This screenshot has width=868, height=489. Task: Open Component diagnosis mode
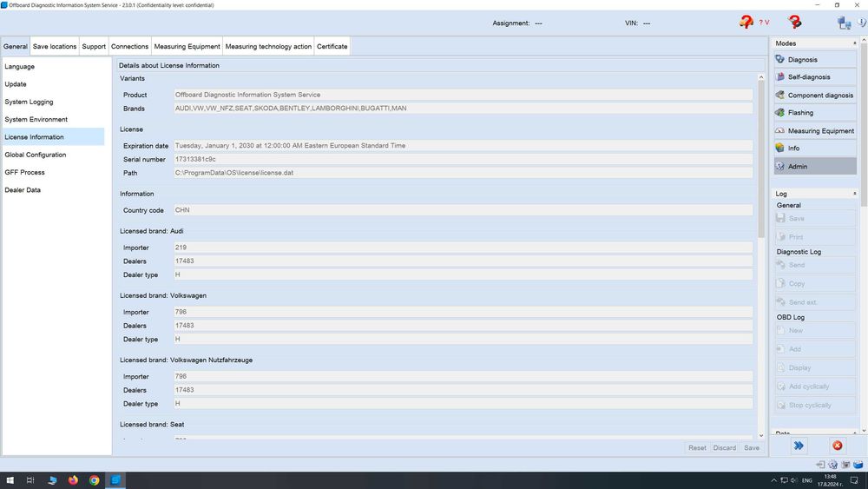click(815, 95)
